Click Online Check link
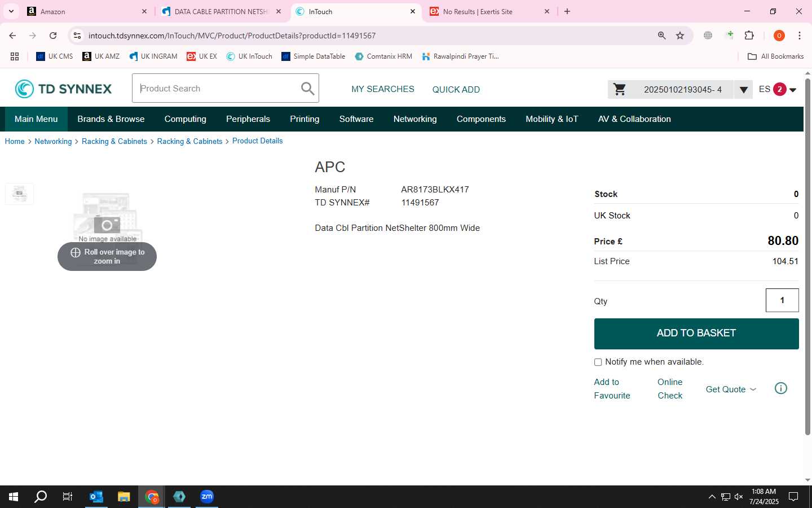 click(x=670, y=389)
